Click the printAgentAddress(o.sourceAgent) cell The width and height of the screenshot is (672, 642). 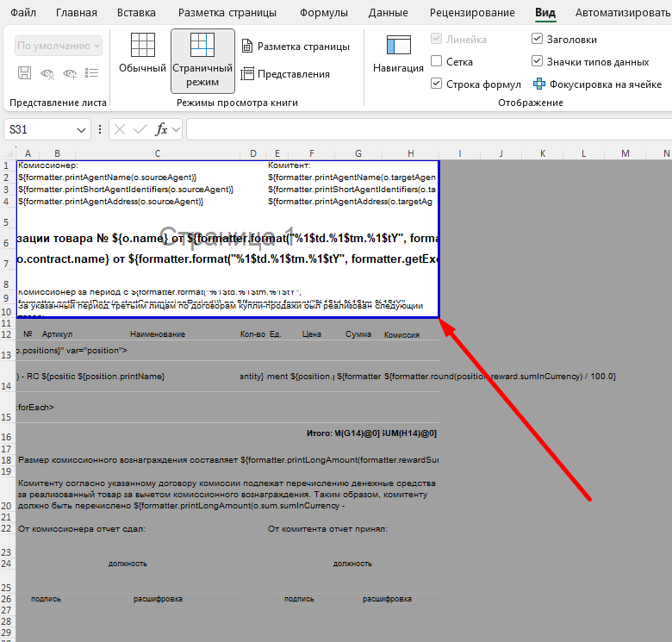point(110,202)
